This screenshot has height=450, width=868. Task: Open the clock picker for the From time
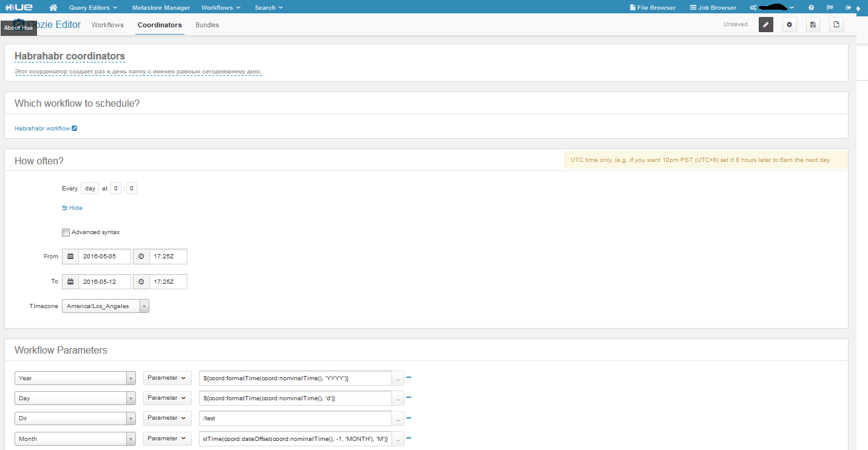point(141,257)
